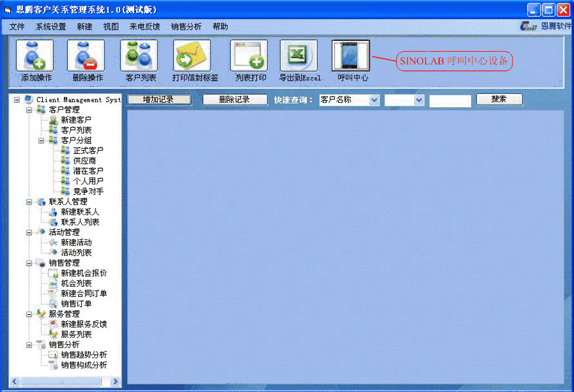Screen dimensions: 574x392
Task: Open the 新建 menu
Action: pyautogui.click(x=84, y=27)
